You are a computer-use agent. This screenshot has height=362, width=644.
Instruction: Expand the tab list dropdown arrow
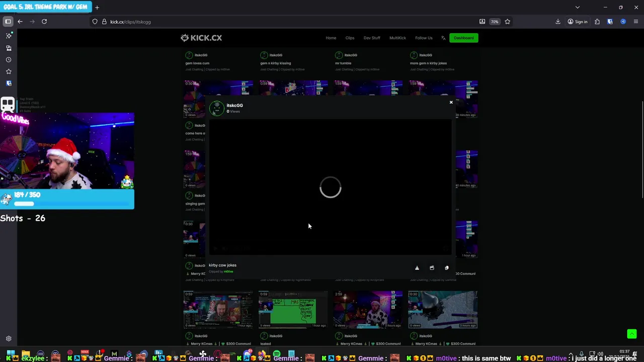coord(578,7)
